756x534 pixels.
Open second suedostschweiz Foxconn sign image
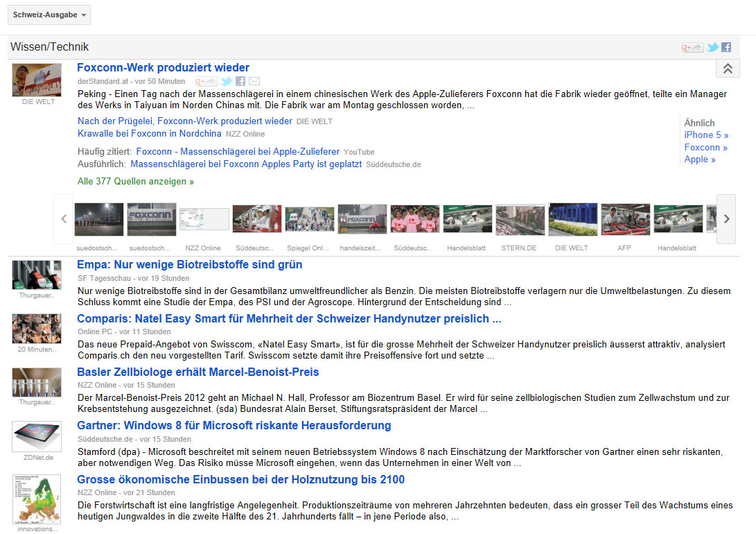pos(151,219)
